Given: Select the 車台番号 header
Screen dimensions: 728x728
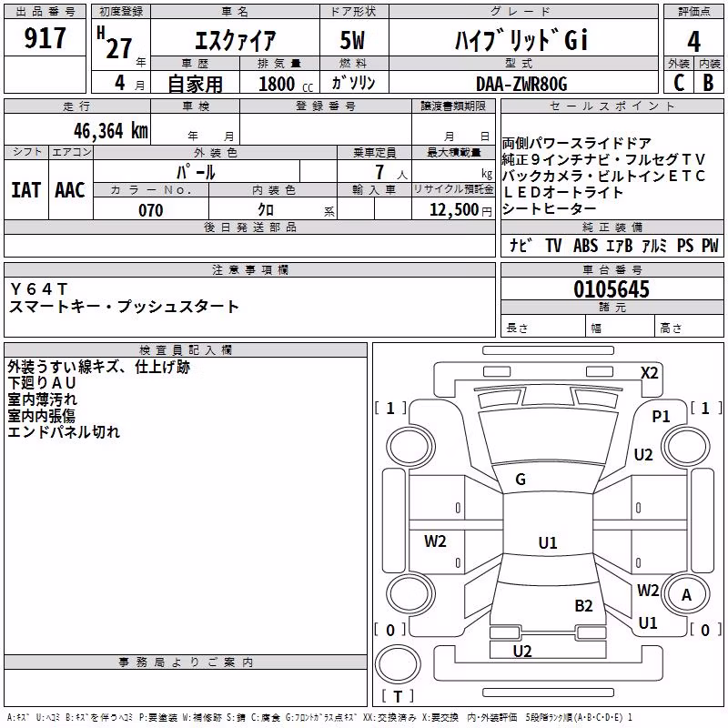Looking at the screenshot, I should 612,269.
